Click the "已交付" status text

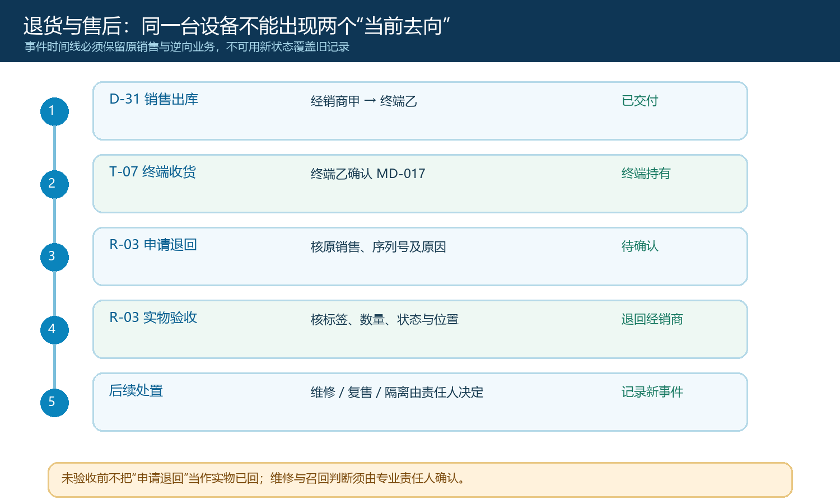coord(640,101)
